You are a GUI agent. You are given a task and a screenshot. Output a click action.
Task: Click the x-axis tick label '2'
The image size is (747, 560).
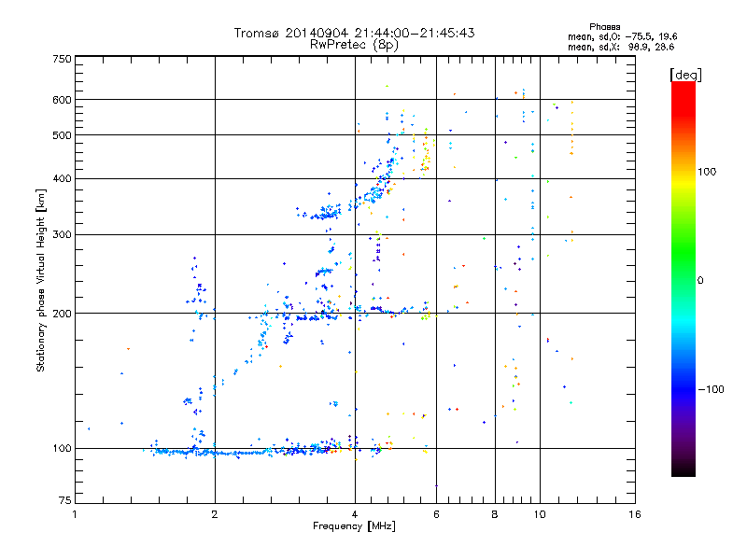click(215, 514)
